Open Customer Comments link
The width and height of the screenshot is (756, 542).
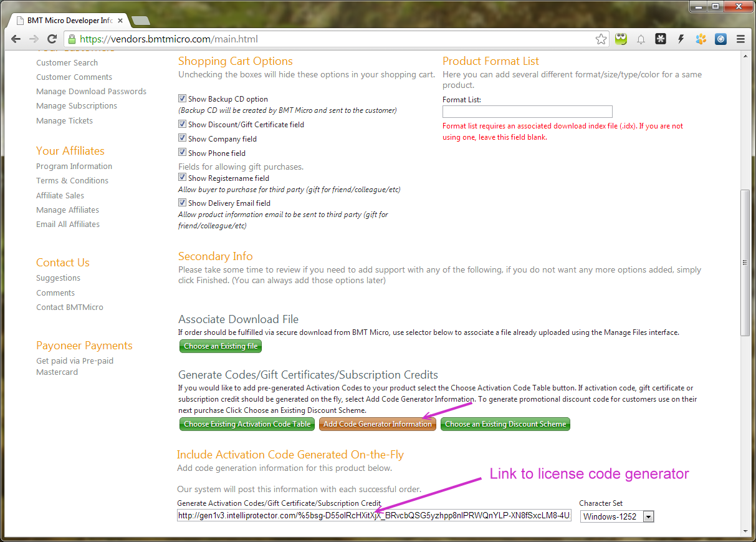(x=74, y=77)
